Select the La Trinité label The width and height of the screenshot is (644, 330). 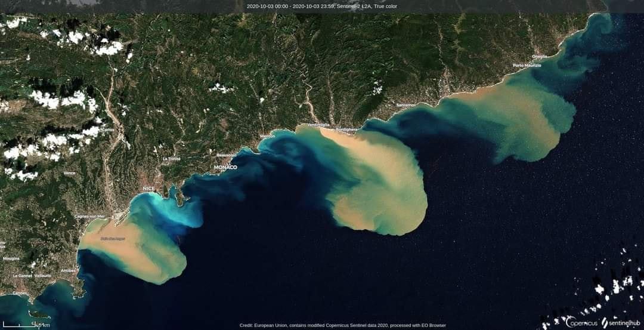(171, 159)
